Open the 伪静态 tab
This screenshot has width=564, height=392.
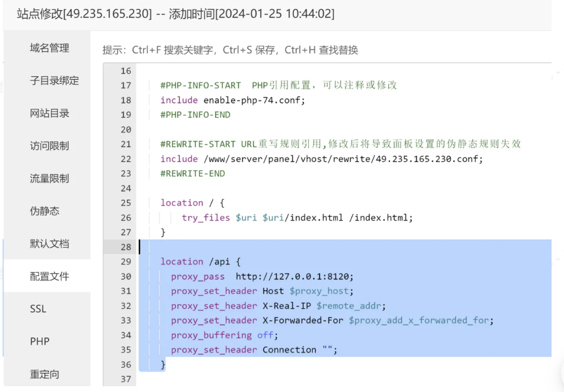pyautogui.click(x=45, y=211)
